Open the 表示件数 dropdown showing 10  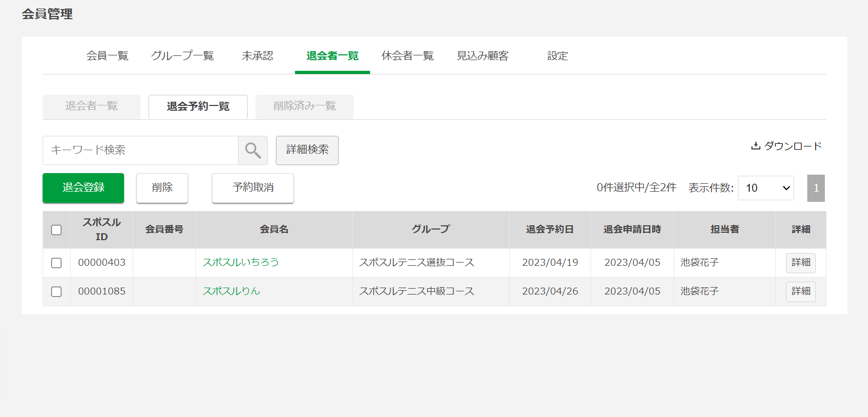[x=766, y=188]
